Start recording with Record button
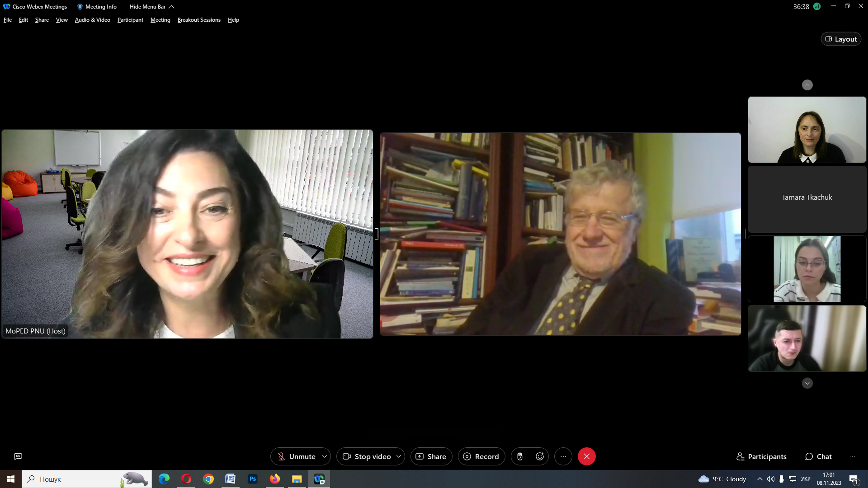868x488 pixels. pos(481,456)
